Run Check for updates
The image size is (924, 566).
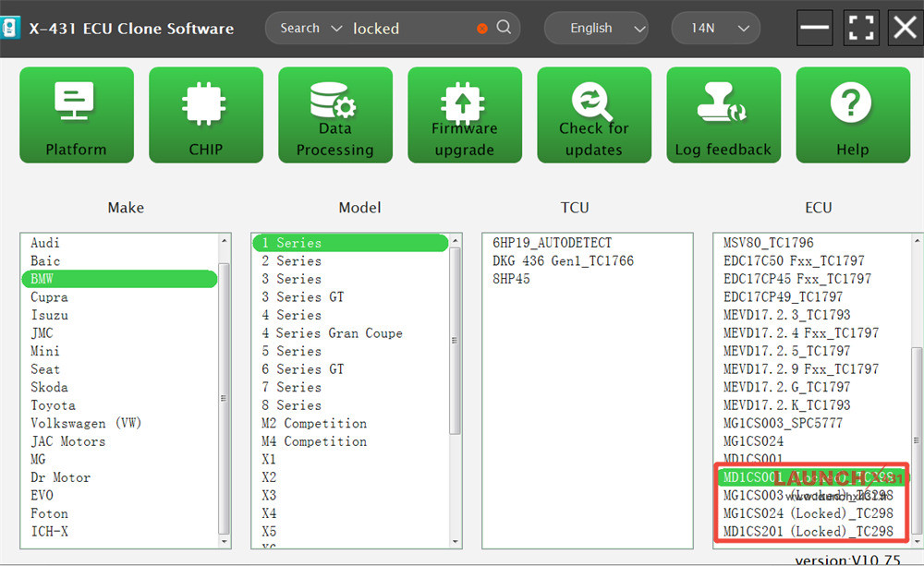click(594, 114)
